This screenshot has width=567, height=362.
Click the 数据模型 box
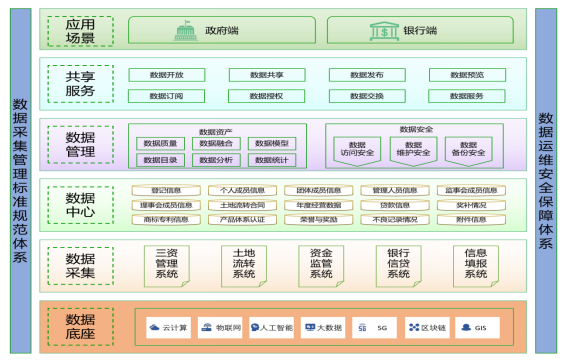pyautogui.click(x=272, y=144)
